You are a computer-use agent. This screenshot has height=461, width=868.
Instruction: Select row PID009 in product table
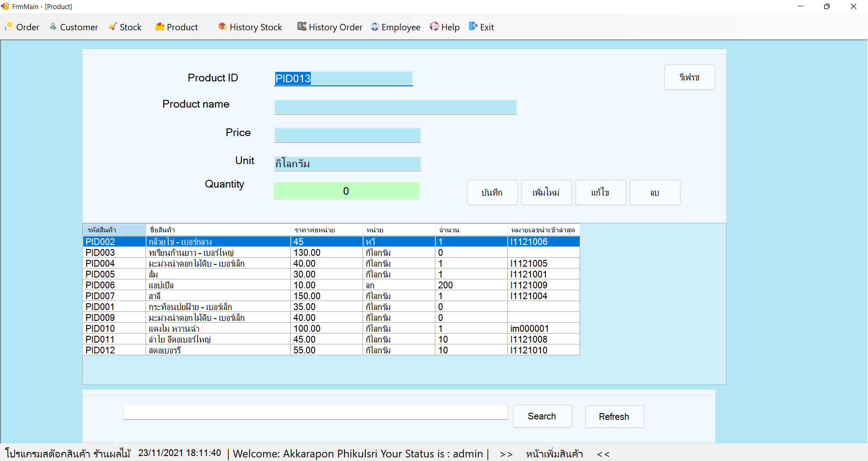[331, 317]
